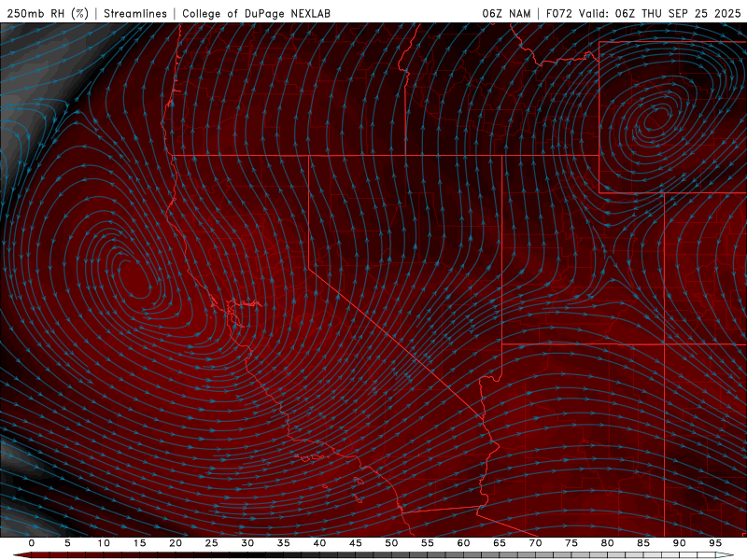Image resolution: width=747 pixels, height=560 pixels.
Task: Click the left arrow end of the color bar
Action: (21, 555)
